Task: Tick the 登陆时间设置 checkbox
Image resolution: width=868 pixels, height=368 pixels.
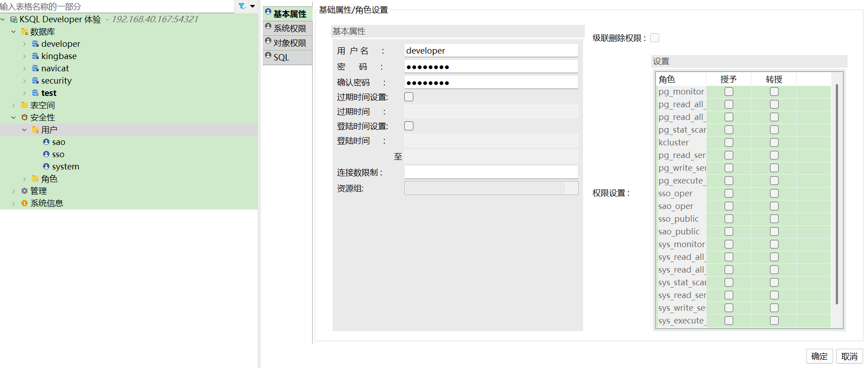Action: (409, 126)
